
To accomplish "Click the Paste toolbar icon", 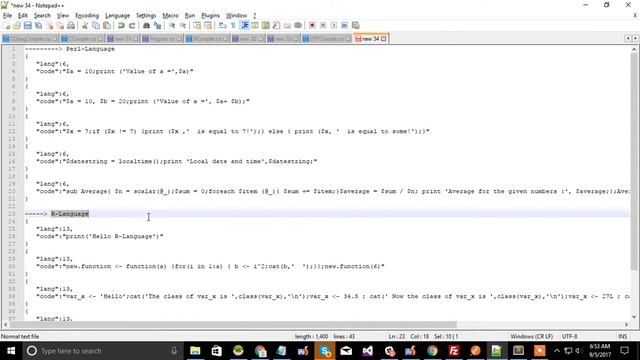I will pyautogui.click(x=107, y=26).
